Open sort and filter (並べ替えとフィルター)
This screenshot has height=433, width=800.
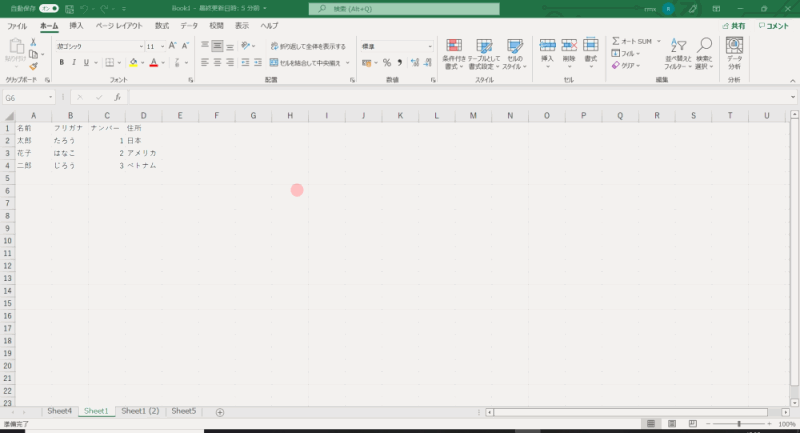pyautogui.click(x=679, y=53)
